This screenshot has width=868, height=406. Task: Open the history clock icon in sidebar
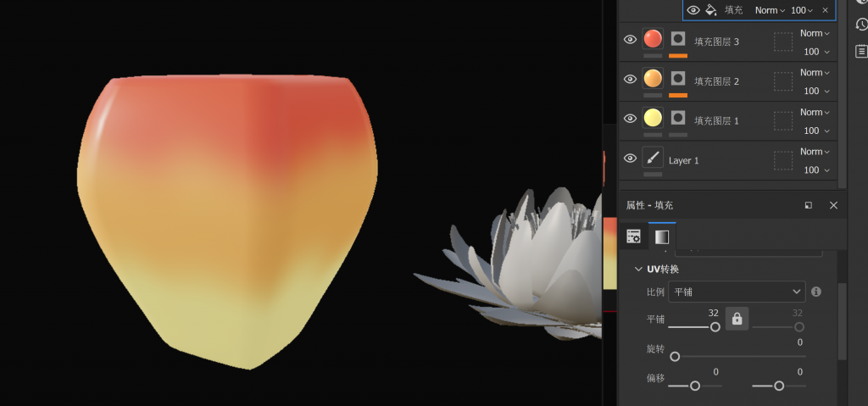click(861, 25)
